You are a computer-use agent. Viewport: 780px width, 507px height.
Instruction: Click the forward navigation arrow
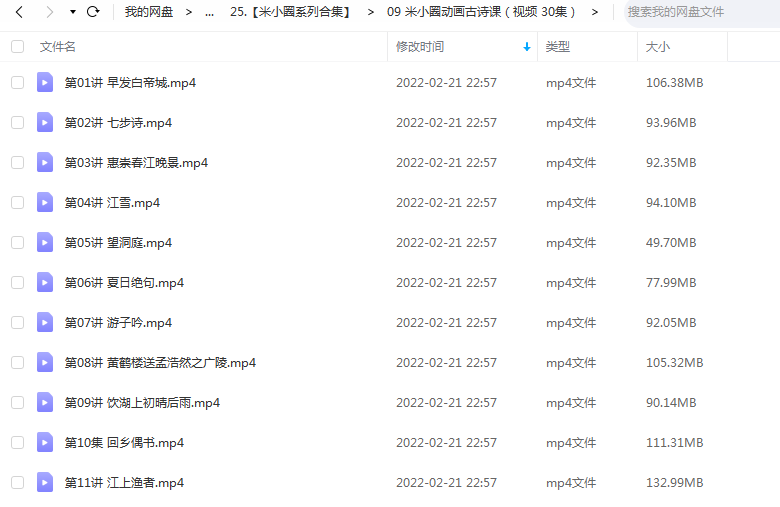tap(49, 12)
